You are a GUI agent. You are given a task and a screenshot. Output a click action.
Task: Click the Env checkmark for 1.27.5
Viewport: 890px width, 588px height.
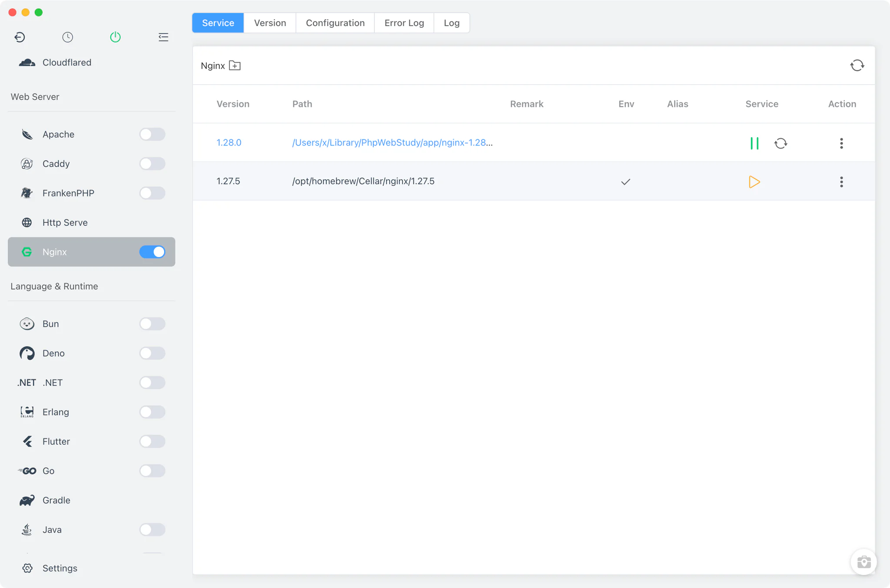click(625, 182)
